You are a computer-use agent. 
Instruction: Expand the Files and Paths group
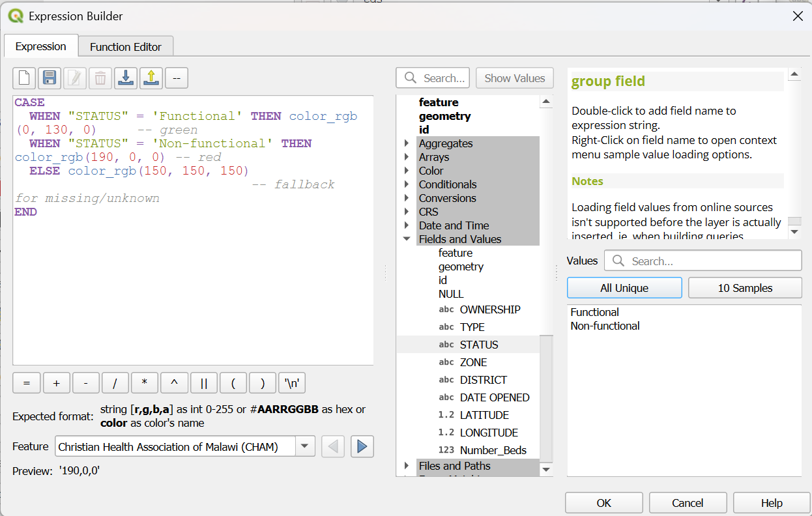tap(407, 466)
